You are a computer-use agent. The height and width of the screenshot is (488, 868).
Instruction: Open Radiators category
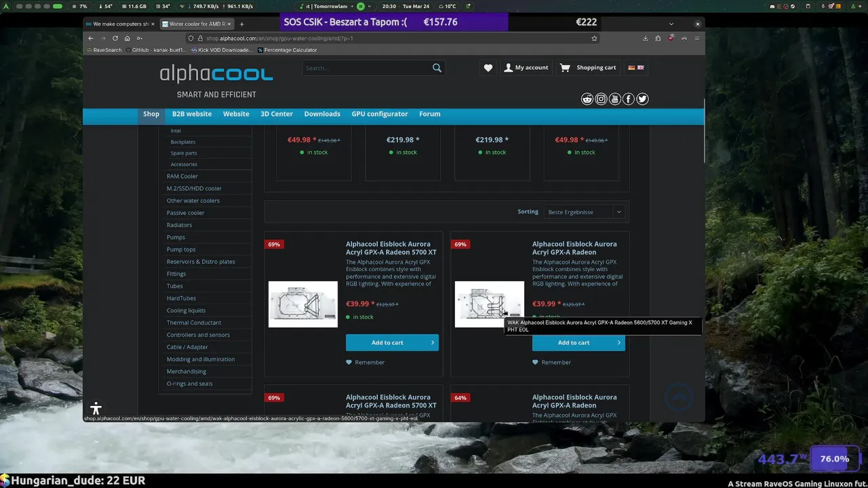point(179,225)
